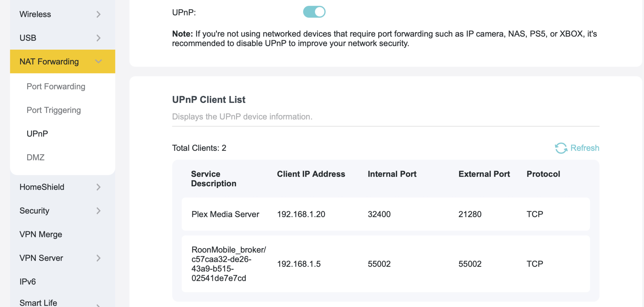Click external port 21280
The height and width of the screenshot is (307, 644).
pos(470,214)
